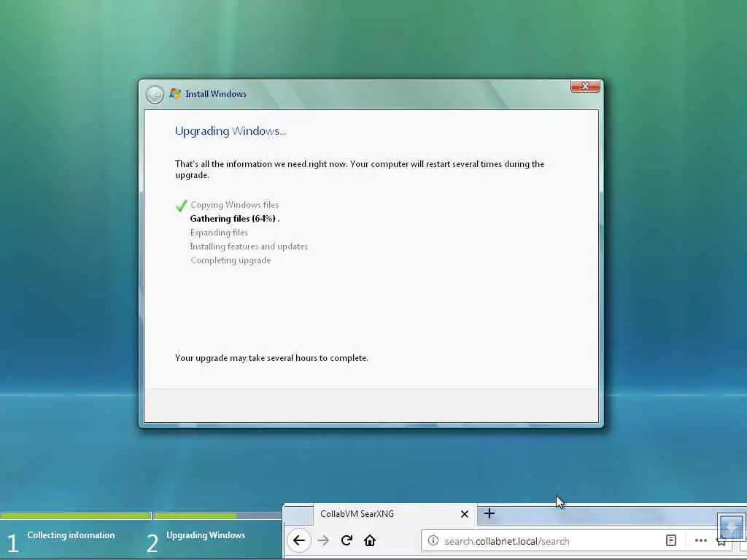Click the 'Collecting information' stage label
The width and height of the screenshot is (747, 560).
click(71, 535)
